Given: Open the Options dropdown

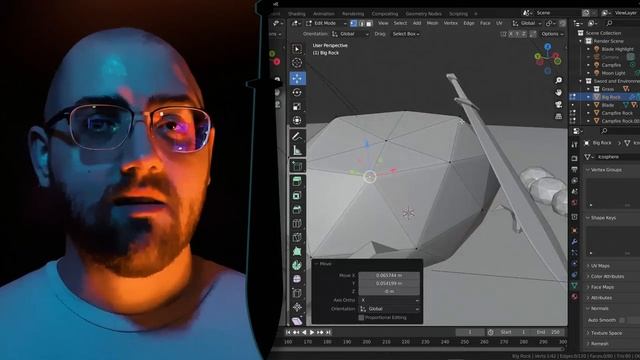Looking at the screenshot, I should pos(552,34).
